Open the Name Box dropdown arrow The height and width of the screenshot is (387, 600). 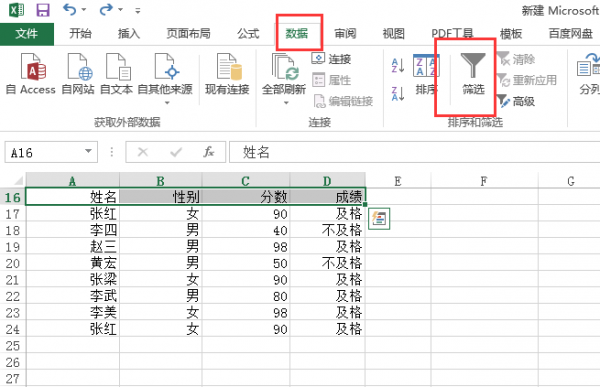tap(88, 151)
